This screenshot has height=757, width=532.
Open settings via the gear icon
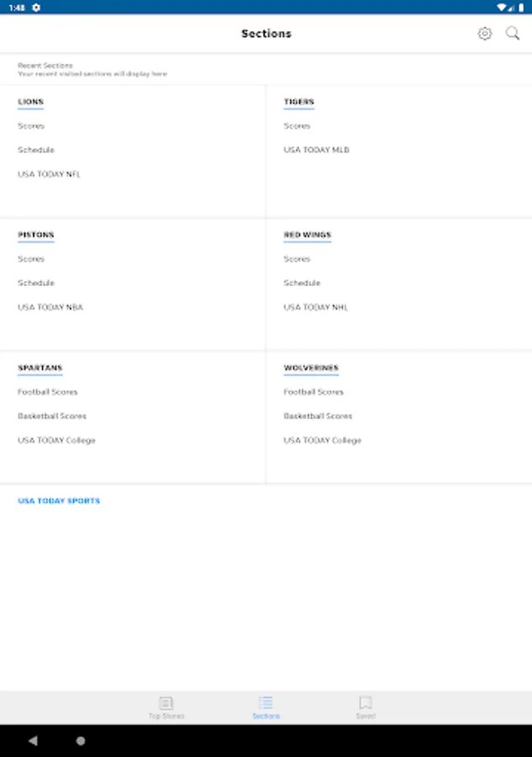click(x=485, y=34)
